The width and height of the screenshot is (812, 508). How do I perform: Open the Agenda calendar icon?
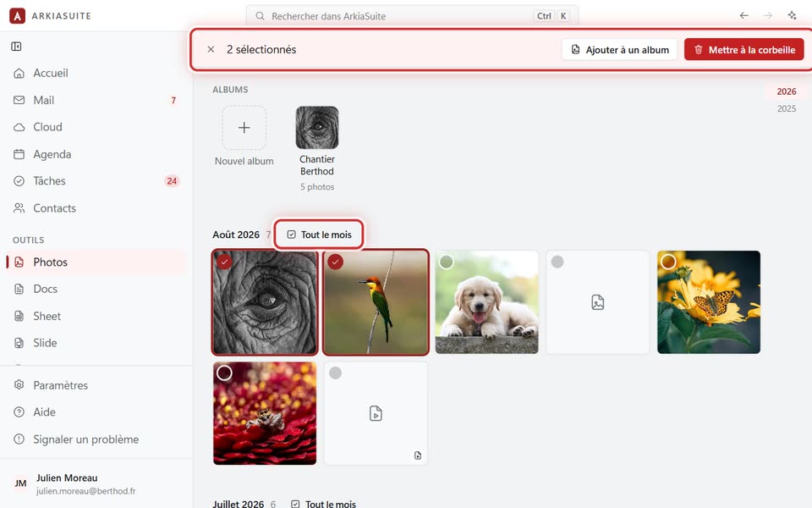(x=19, y=154)
